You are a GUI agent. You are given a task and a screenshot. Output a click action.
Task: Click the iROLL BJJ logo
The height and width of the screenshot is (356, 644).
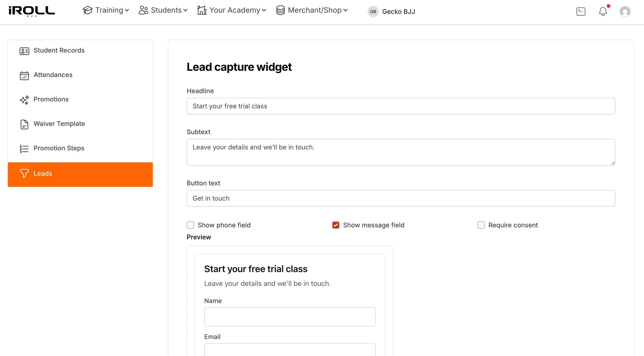pos(32,12)
